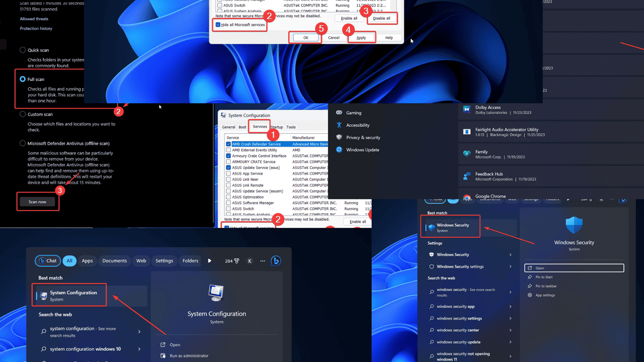Open the Protection history link
The image size is (644, 362).
[x=36, y=29]
